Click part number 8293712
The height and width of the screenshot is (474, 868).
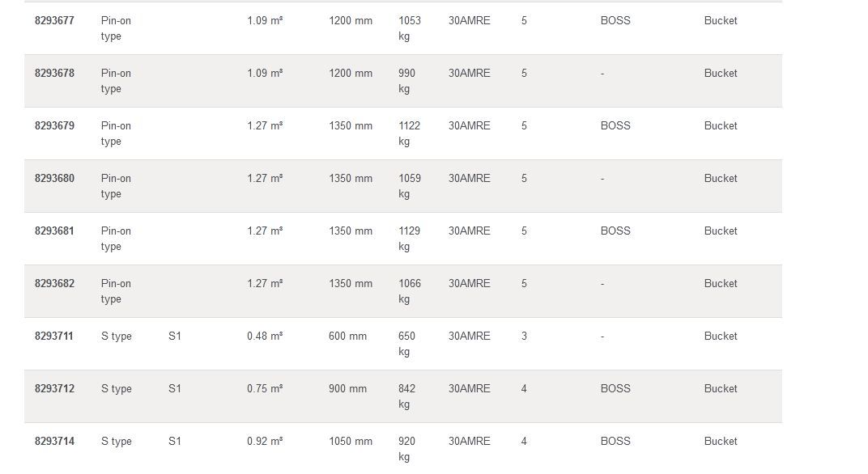point(54,389)
